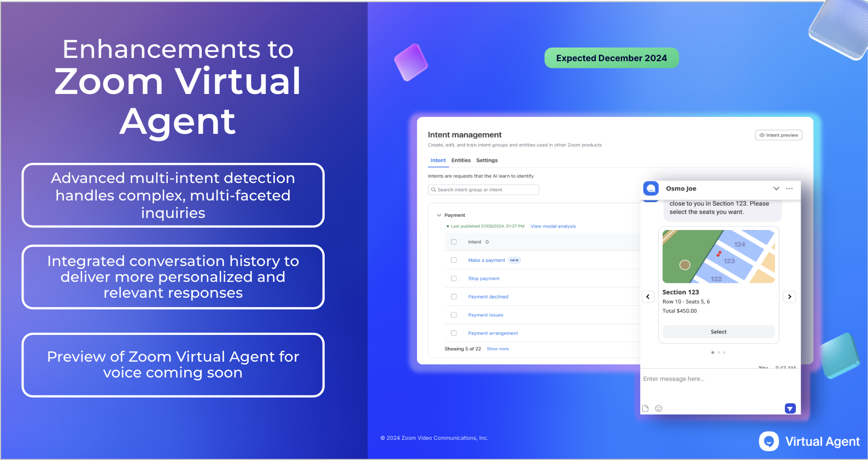Go to next seat card with right arrow
This screenshot has width=868, height=460.
click(x=789, y=297)
